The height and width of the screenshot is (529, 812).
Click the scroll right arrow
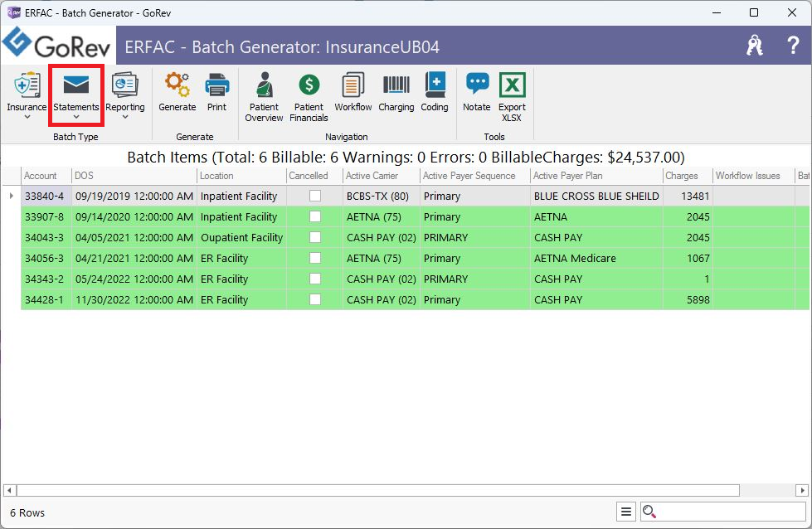pos(802,490)
